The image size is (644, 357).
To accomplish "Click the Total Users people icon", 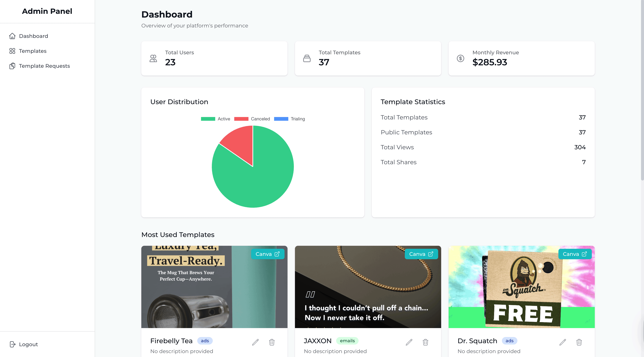I will point(153,59).
